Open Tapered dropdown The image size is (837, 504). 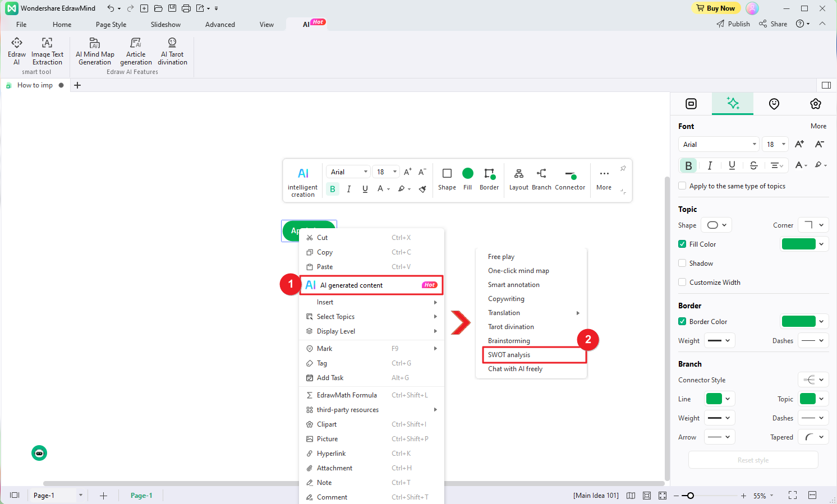point(813,437)
